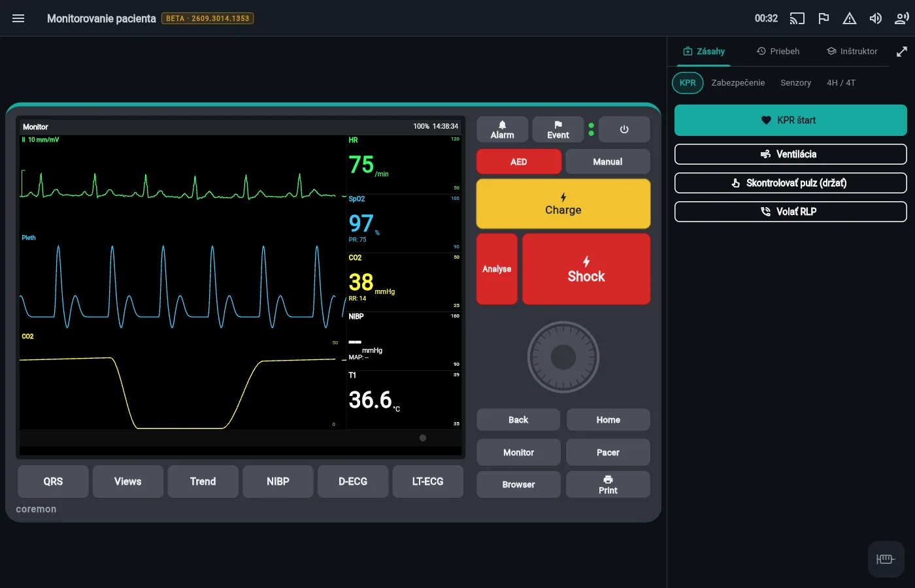Select the Senzory sub-tab
This screenshot has height=588, width=915.
[795, 83]
